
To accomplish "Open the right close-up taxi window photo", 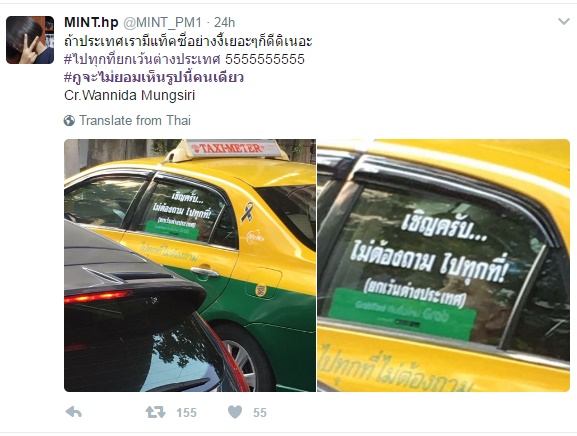I will click(x=443, y=265).
